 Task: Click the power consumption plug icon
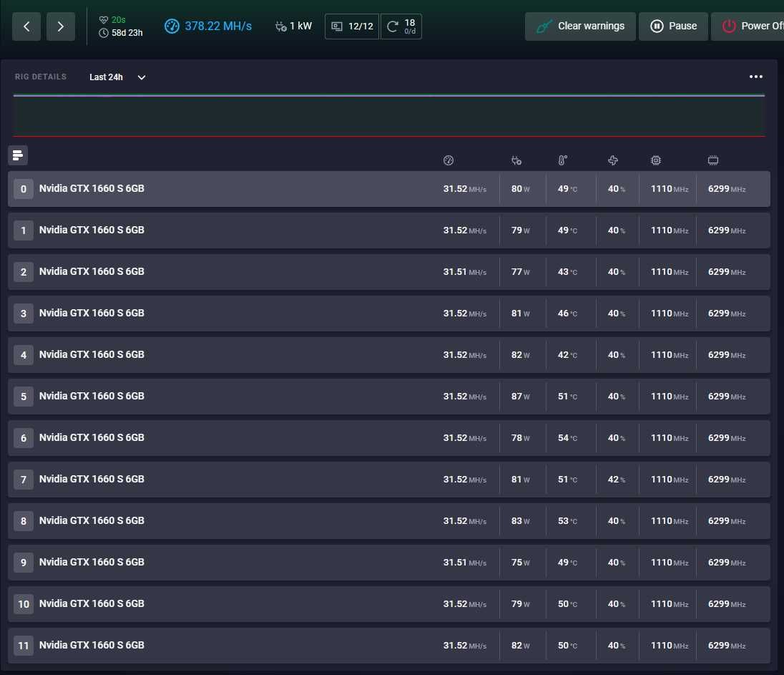click(x=281, y=26)
